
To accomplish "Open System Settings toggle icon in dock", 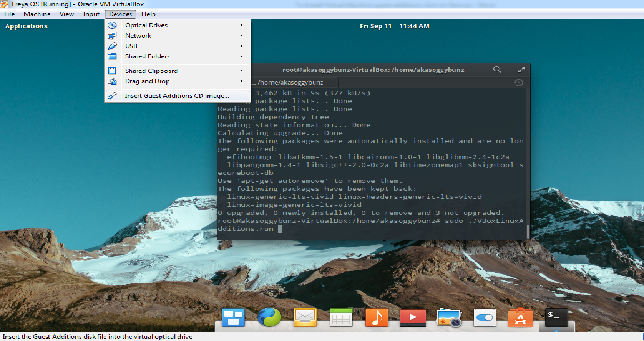I will click(x=484, y=318).
